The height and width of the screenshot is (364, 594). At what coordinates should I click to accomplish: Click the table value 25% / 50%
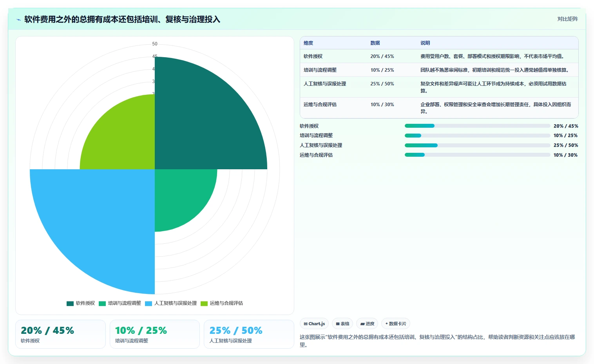coord(382,84)
